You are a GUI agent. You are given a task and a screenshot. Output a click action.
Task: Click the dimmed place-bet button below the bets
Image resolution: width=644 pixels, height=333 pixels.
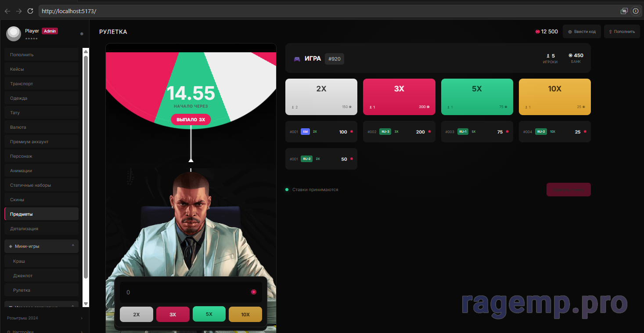click(568, 190)
